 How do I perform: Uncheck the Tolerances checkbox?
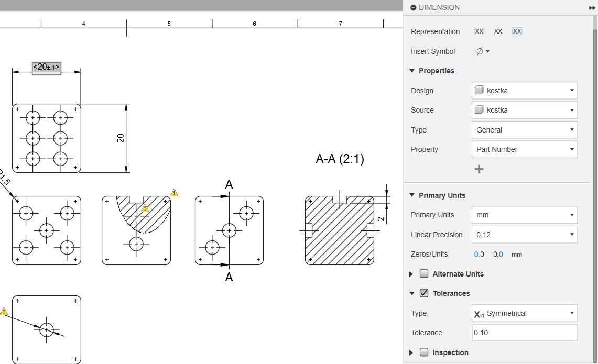click(x=424, y=293)
